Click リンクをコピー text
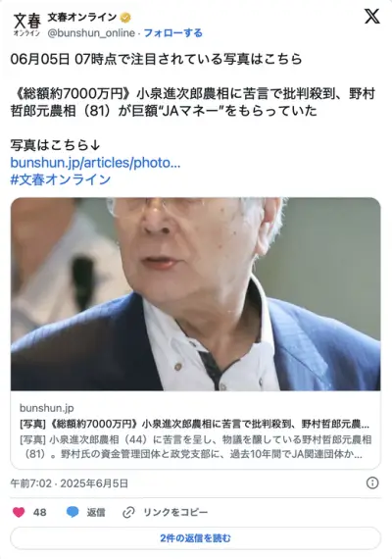The image size is (392, 559). (x=175, y=512)
